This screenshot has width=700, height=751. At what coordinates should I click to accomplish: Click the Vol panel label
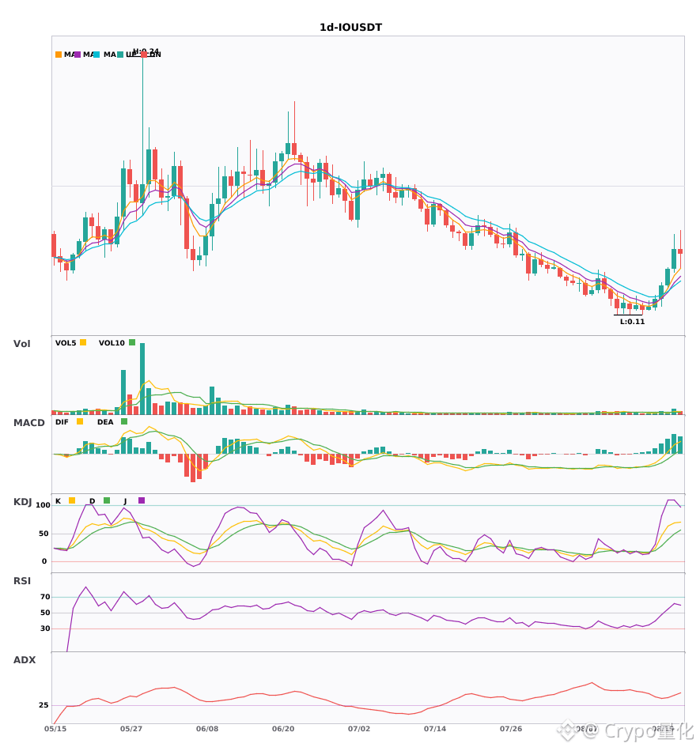[22, 343]
